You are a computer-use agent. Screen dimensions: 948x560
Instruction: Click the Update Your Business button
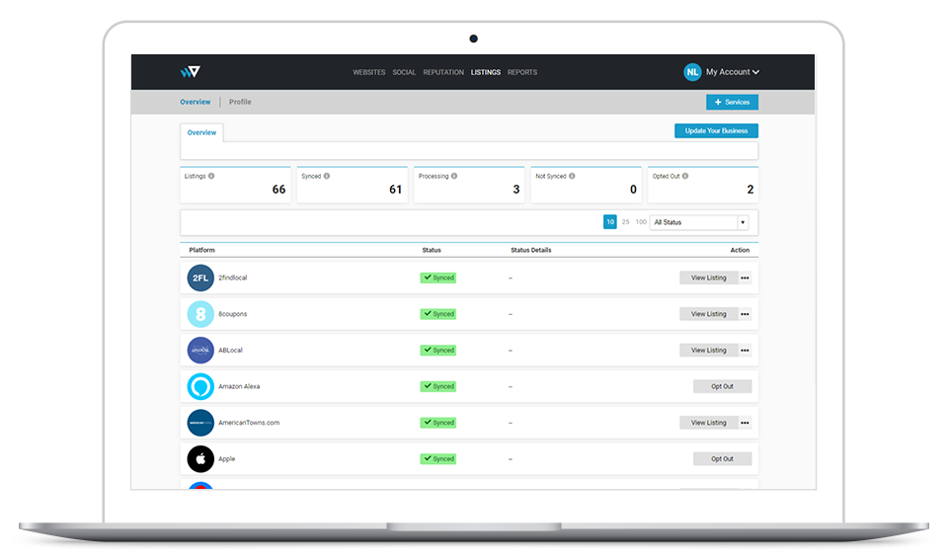click(717, 130)
